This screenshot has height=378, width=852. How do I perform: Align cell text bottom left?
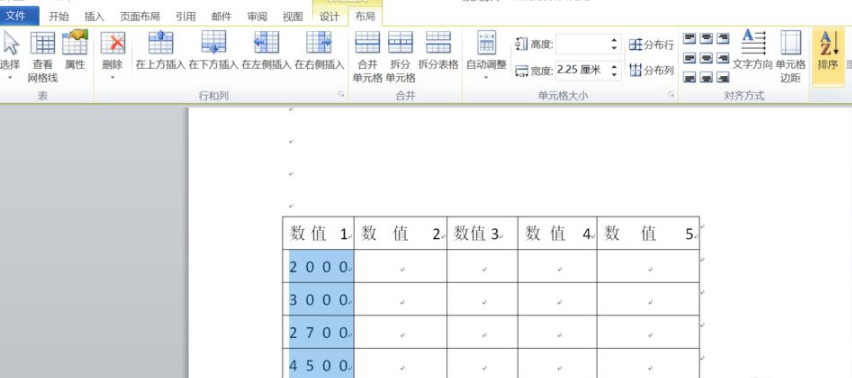click(690, 77)
